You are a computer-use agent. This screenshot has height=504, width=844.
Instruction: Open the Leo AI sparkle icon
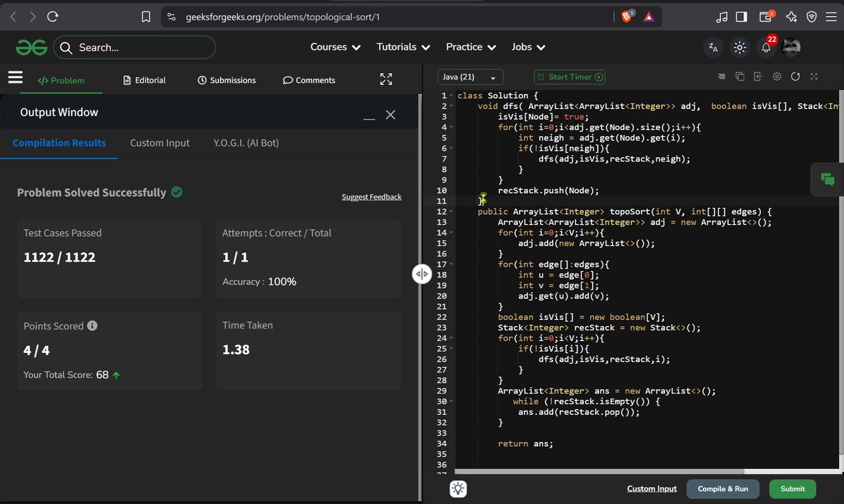pyautogui.click(x=791, y=16)
